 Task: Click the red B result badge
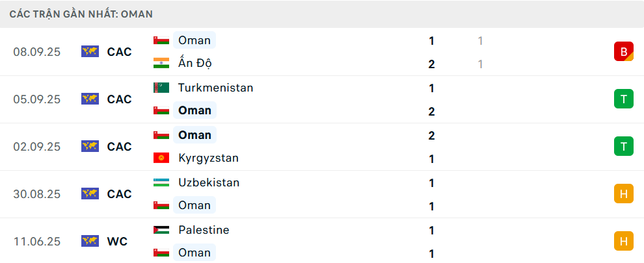(623, 51)
